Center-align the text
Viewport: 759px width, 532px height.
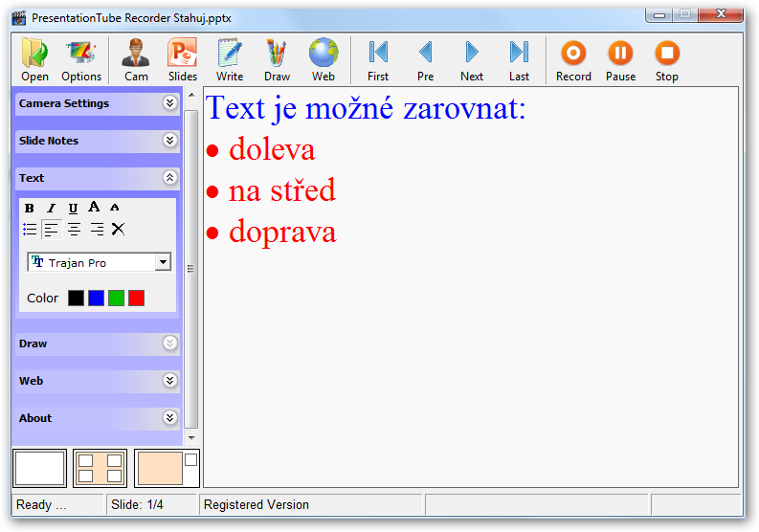[x=74, y=229]
